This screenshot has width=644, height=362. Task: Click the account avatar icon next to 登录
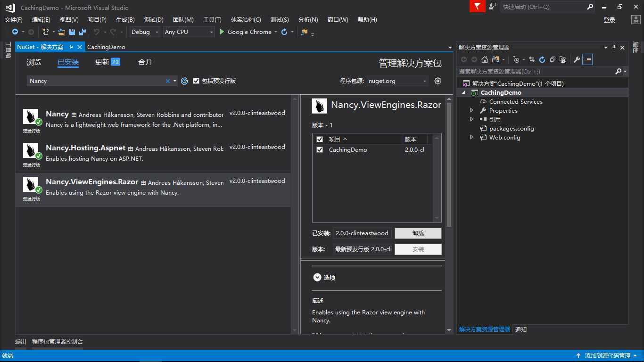pyautogui.click(x=635, y=20)
